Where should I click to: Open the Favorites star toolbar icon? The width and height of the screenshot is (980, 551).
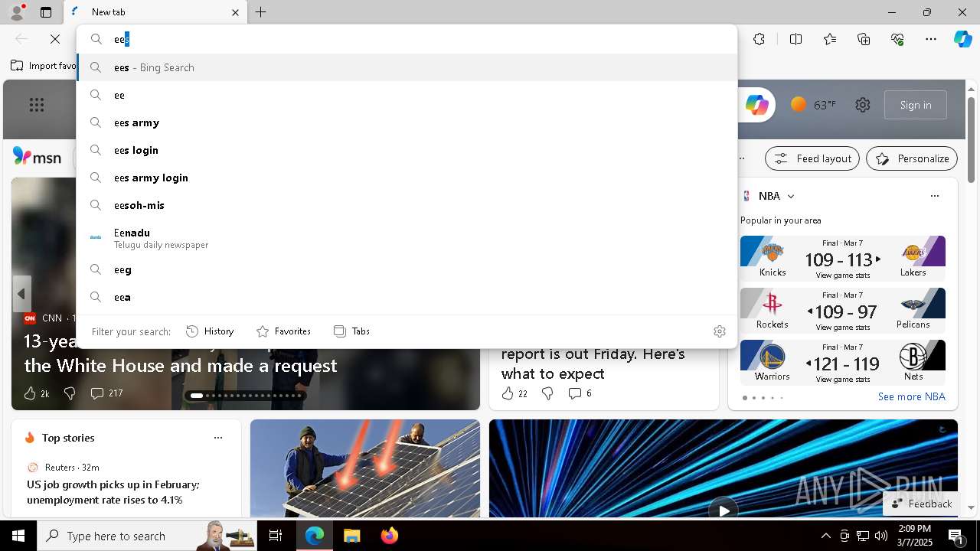click(830, 39)
